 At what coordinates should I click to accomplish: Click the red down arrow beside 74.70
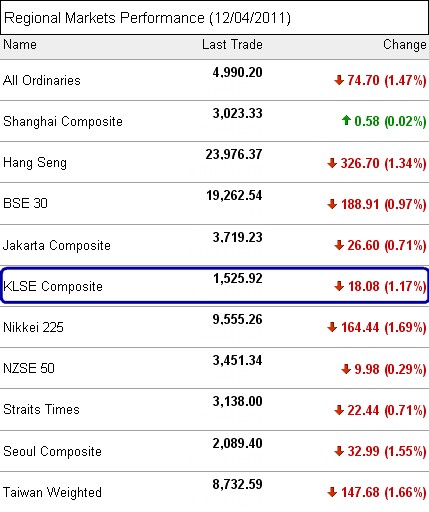339,80
